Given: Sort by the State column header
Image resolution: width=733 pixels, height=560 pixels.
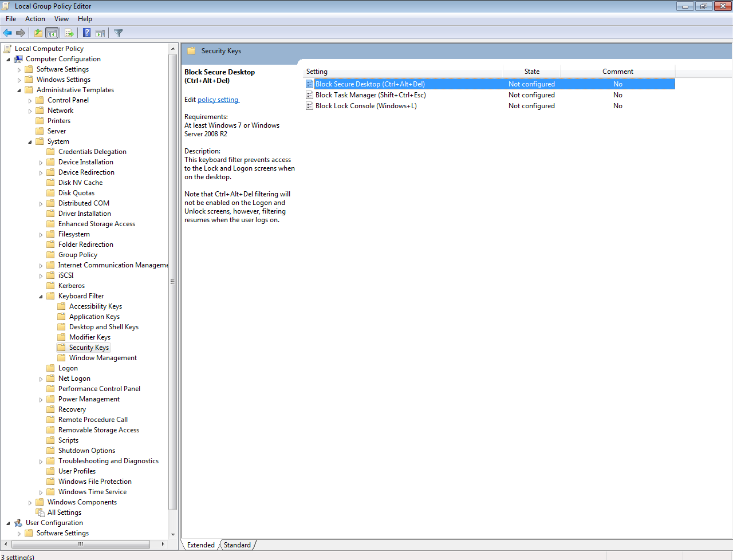Looking at the screenshot, I should tap(531, 72).
